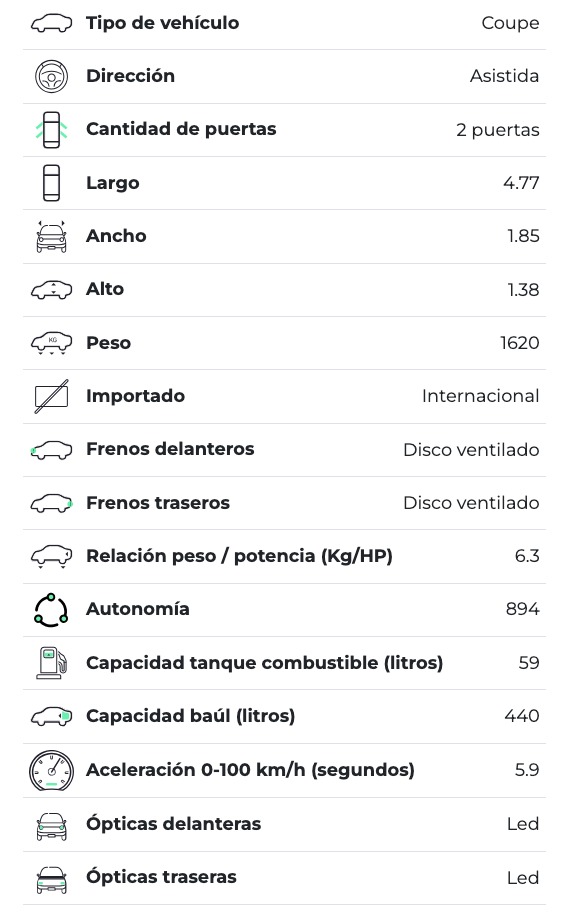Click the steering wheel Dirección icon
The width and height of the screenshot is (562, 918).
[52, 77]
